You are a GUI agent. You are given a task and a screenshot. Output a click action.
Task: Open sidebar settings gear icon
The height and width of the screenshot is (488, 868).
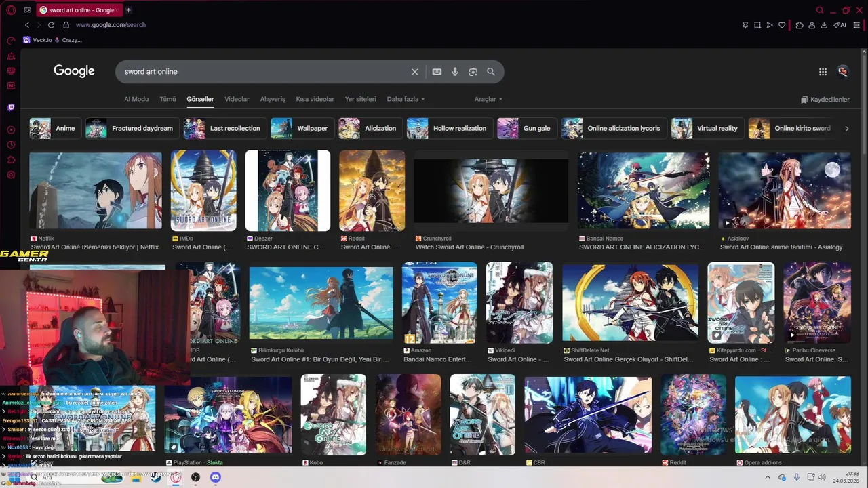[x=11, y=175]
